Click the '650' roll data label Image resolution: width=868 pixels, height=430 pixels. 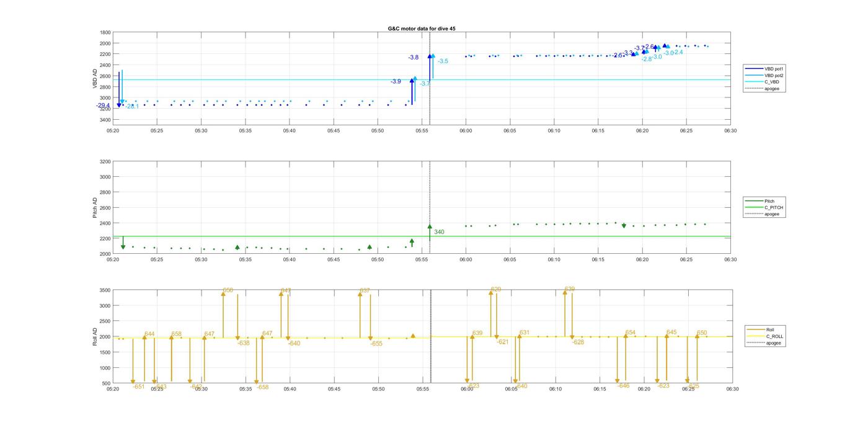click(x=702, y=333)
